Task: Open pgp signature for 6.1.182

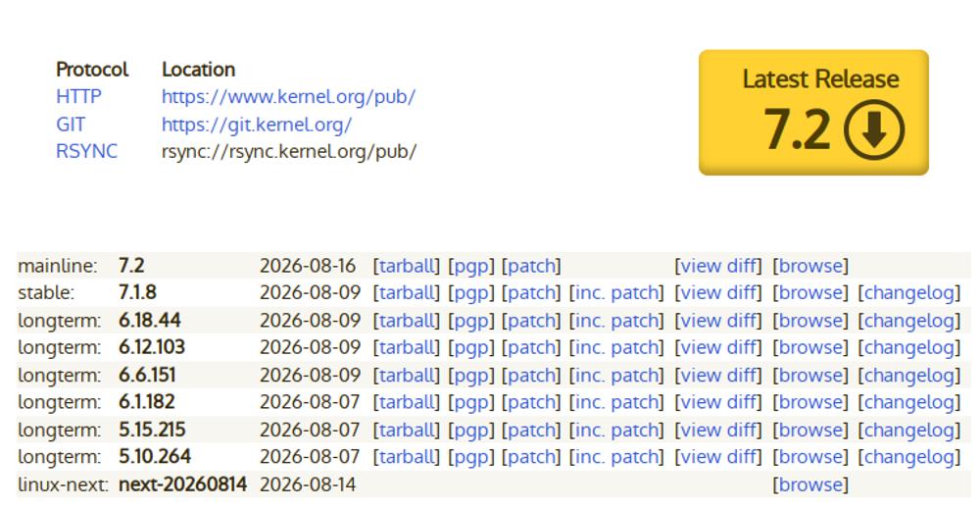Action: pos(471,402)
